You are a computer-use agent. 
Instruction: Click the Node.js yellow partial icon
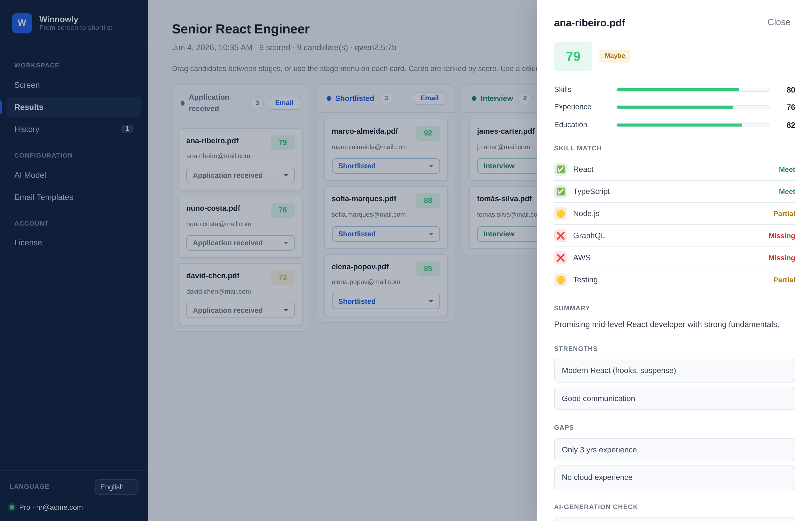[x=560, y=213]
